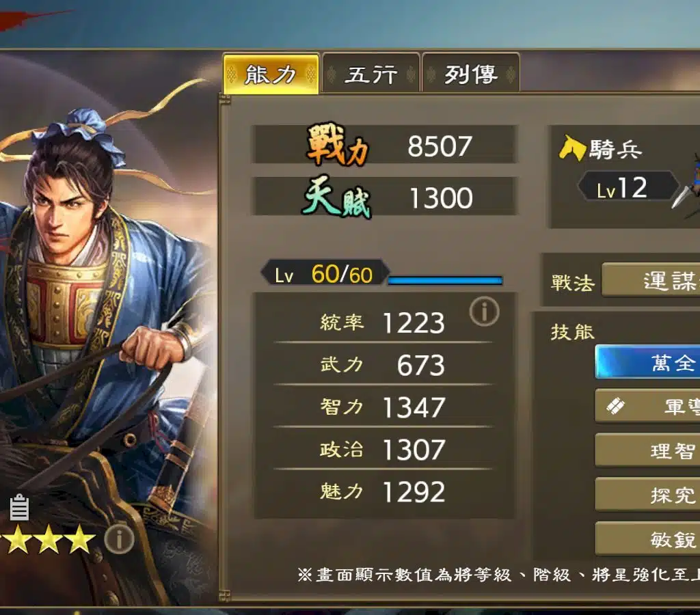Tap the diamond icon on 軍 skill
This screenshot has width=700, height=615.
click(615, 406)
